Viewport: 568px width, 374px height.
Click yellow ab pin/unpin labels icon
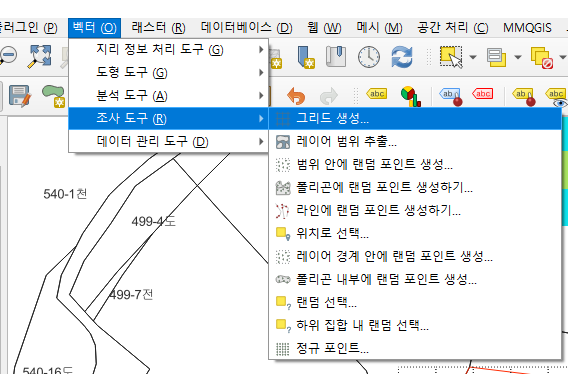pyautogui.click(x=524, y=96)
